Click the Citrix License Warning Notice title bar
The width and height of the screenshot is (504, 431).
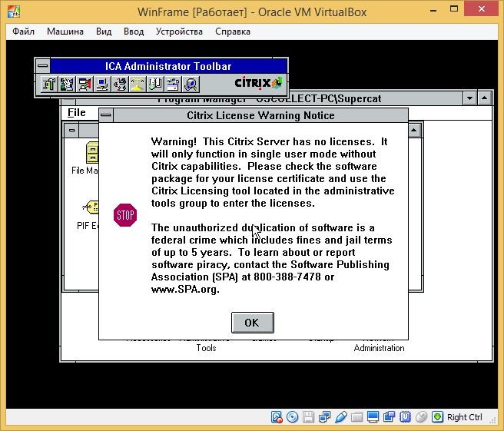260,115
